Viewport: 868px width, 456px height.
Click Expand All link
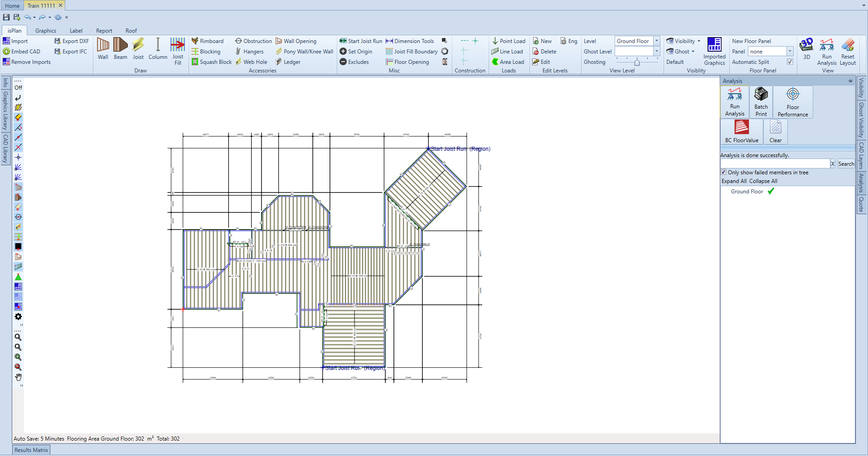tap(734, 181)
